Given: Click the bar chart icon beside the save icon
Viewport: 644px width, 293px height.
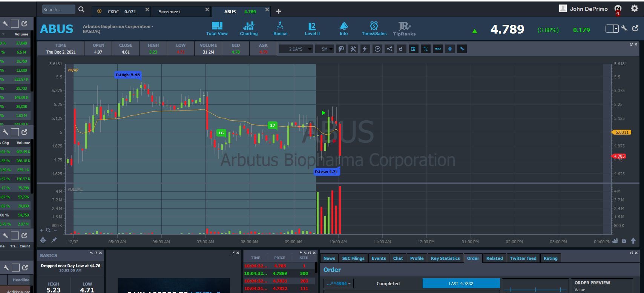Looking at the screenshot, I should [615, 241].
